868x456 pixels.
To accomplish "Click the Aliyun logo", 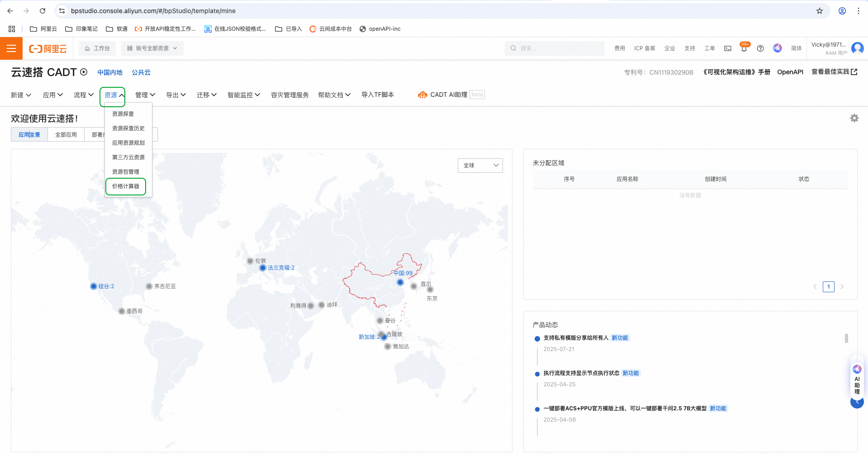I will pyautogui.click(x=48, y=48).
